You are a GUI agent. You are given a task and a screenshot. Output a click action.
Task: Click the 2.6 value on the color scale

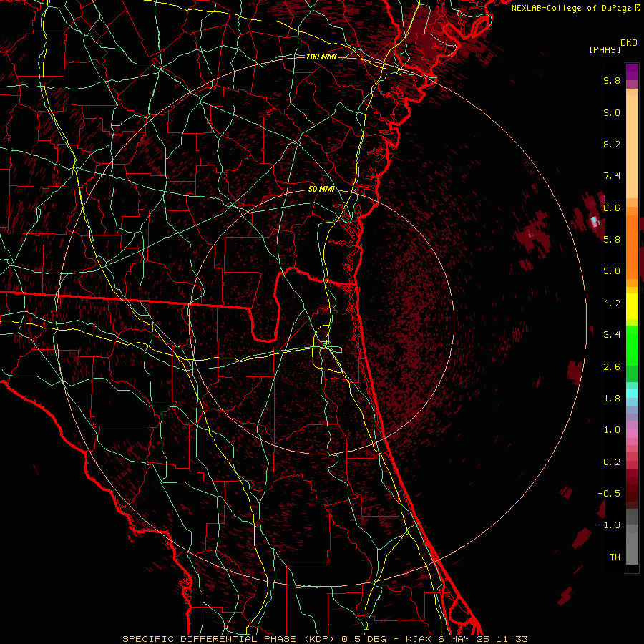tap(612, 367)
